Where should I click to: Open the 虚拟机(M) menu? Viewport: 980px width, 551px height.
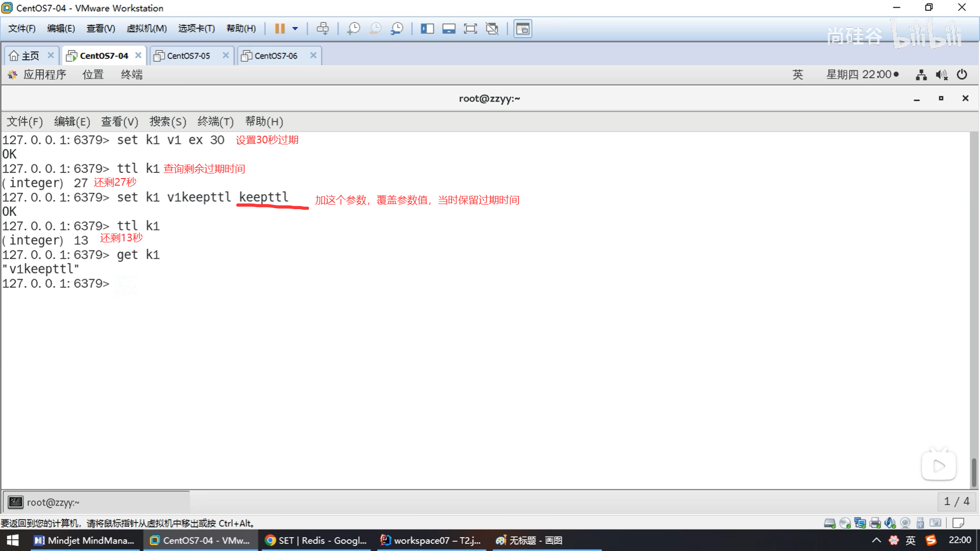tap(146, 29)
